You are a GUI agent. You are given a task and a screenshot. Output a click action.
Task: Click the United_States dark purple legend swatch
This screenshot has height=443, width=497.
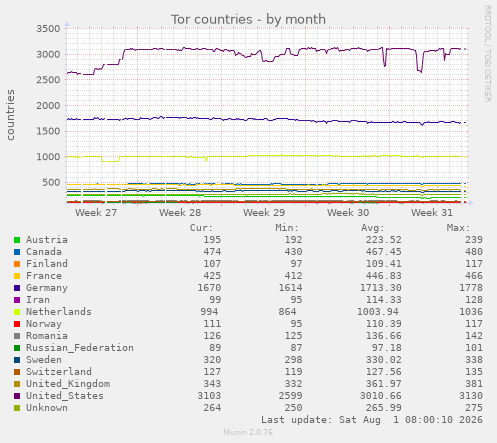[17, 396]
